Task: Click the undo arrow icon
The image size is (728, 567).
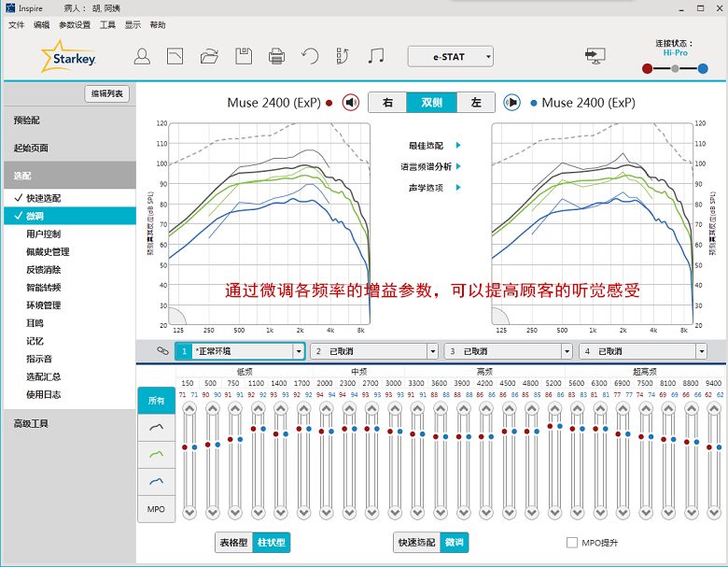Action: [310, 57]
